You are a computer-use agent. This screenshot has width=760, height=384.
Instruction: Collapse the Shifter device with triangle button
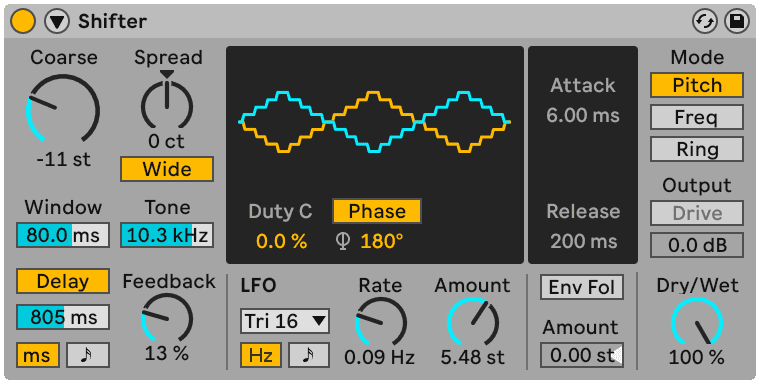(x=57, y=22)
